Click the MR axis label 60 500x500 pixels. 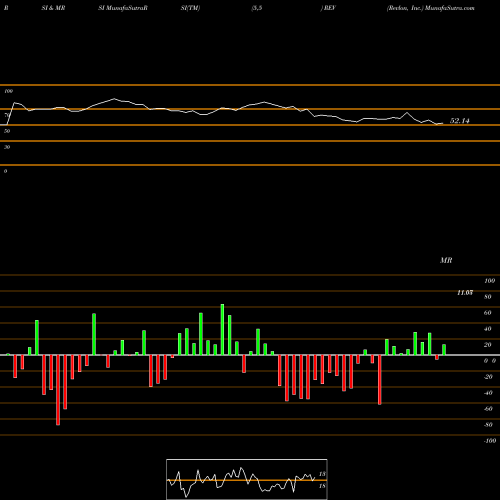click(x=488, y=313)
